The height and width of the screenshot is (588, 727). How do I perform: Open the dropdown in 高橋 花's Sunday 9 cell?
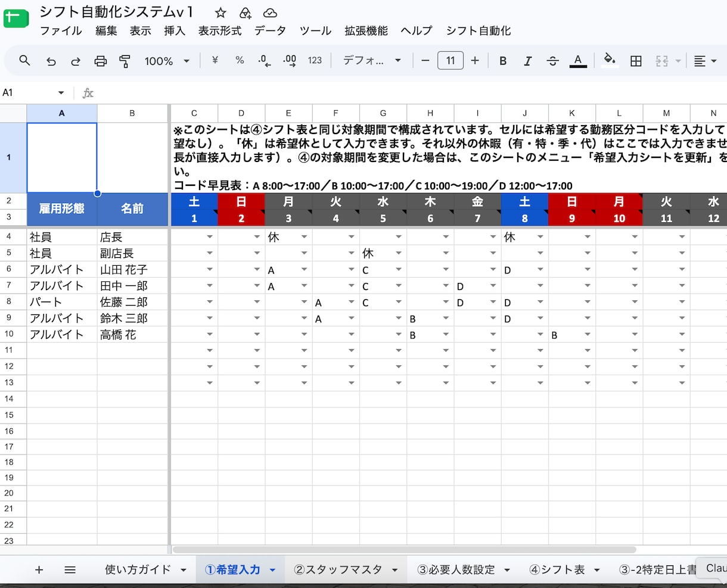(588, 335)
